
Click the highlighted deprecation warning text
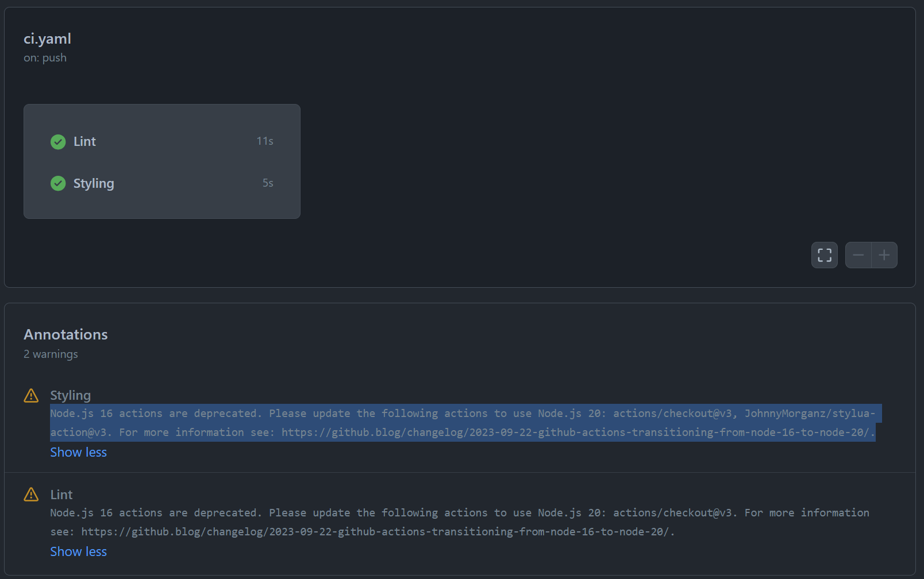[x=460, y=422]
